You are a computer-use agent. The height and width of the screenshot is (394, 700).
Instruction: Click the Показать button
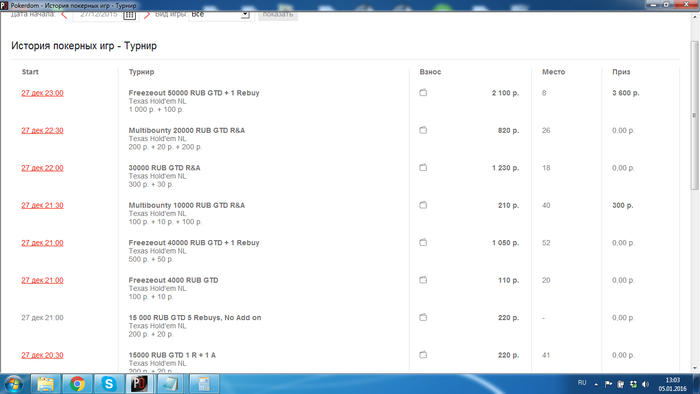[278, 15]
